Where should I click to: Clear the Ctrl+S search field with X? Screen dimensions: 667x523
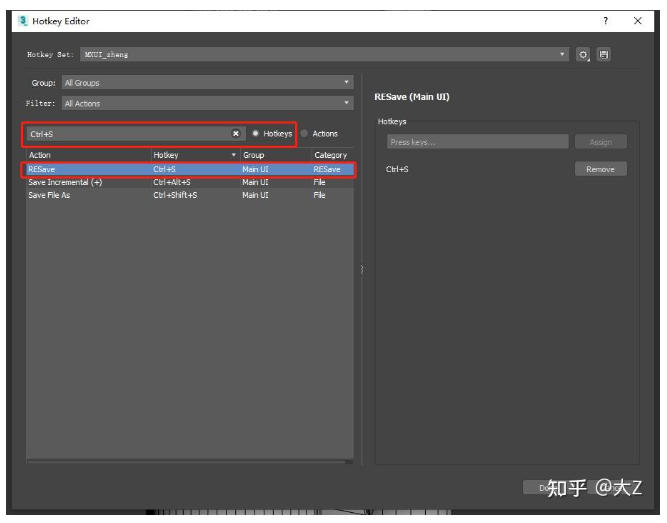tap(236, 134)
